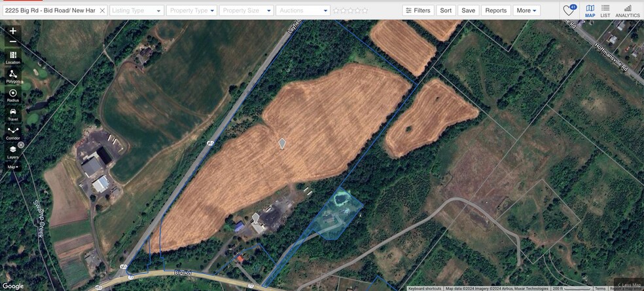
Task: Switch to LIST view
Action: [605, 11]
